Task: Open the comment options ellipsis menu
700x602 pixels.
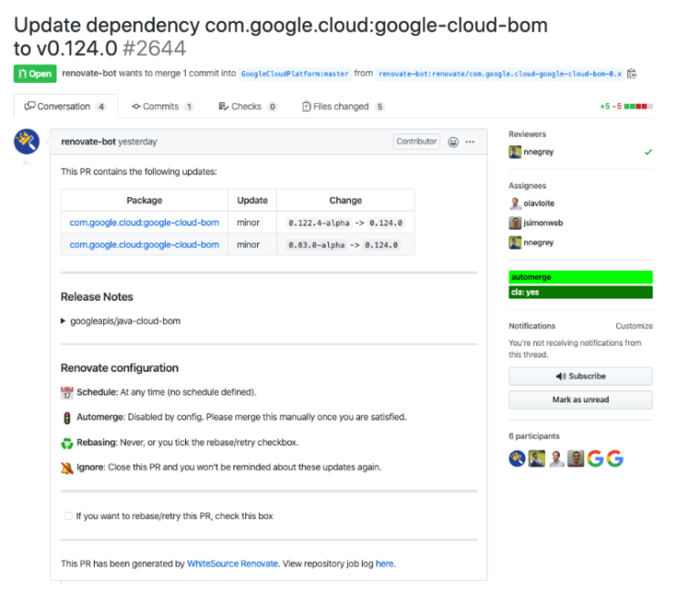Action: [x=470, y=142]
